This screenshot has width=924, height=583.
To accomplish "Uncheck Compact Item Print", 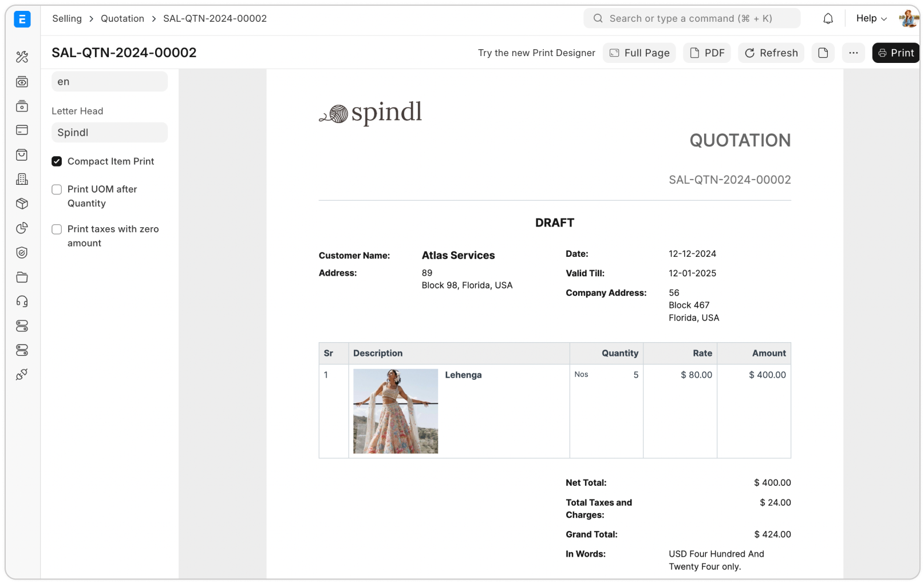I will [57, 161].
